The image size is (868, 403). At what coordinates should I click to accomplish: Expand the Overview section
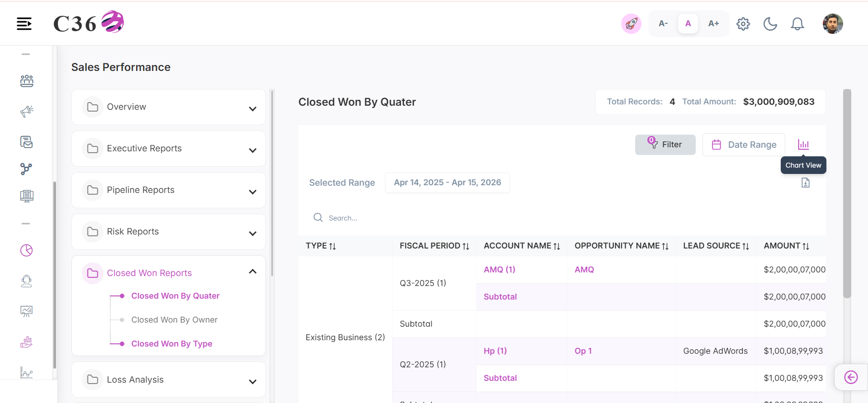point(253,108)
